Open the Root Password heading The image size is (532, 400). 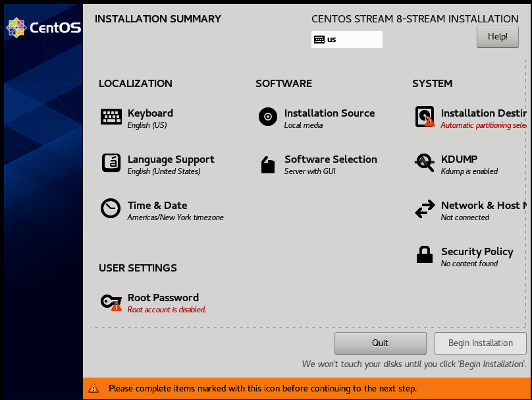[163, 297]
